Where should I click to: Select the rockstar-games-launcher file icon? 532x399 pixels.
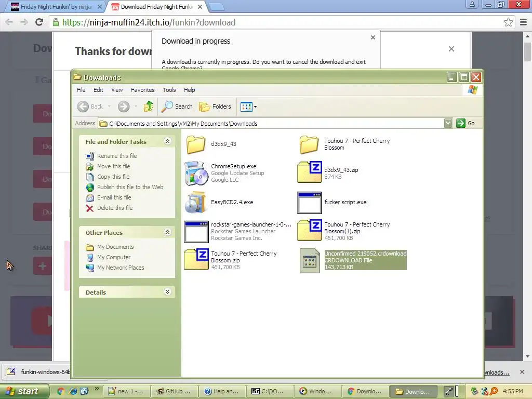coord(196,232)
